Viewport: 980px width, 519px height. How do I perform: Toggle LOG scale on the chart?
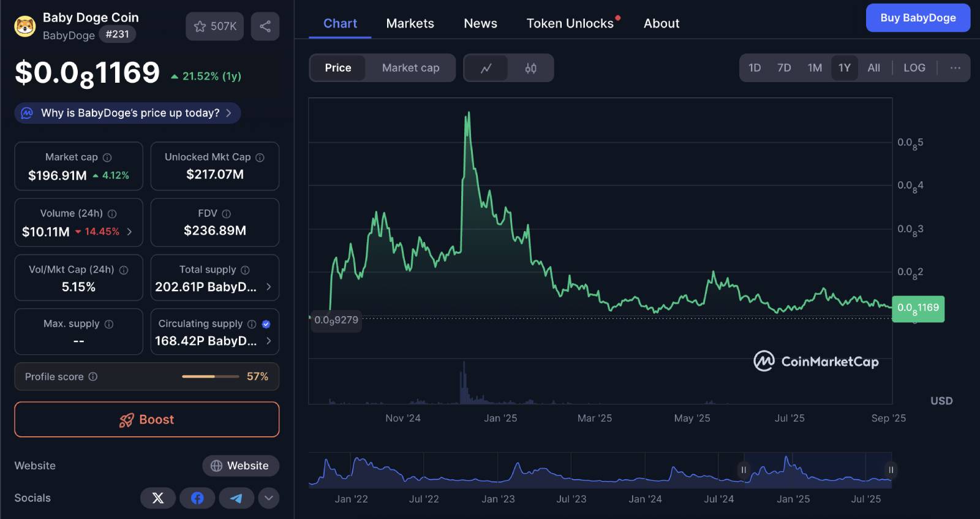pos(914,68)
